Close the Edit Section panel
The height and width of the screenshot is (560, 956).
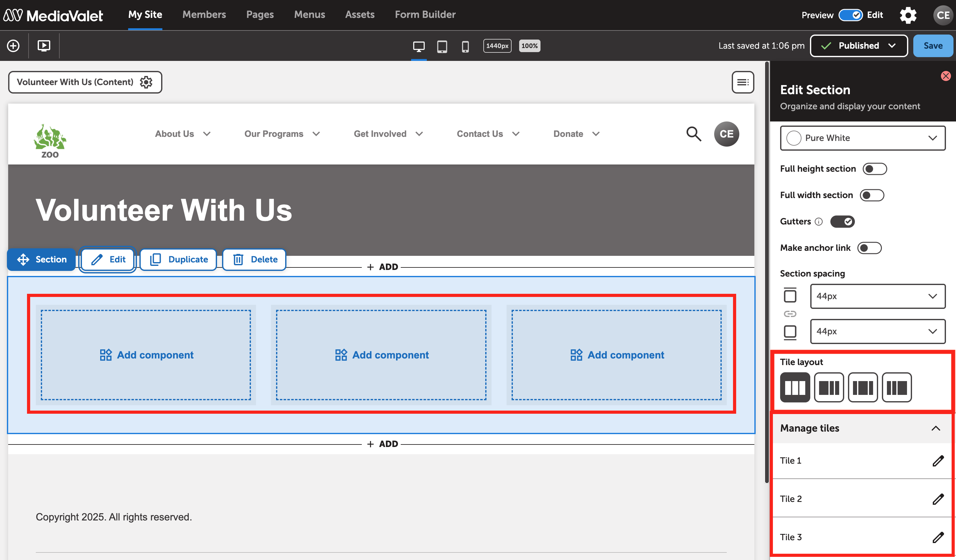click(x=946, y=76)
